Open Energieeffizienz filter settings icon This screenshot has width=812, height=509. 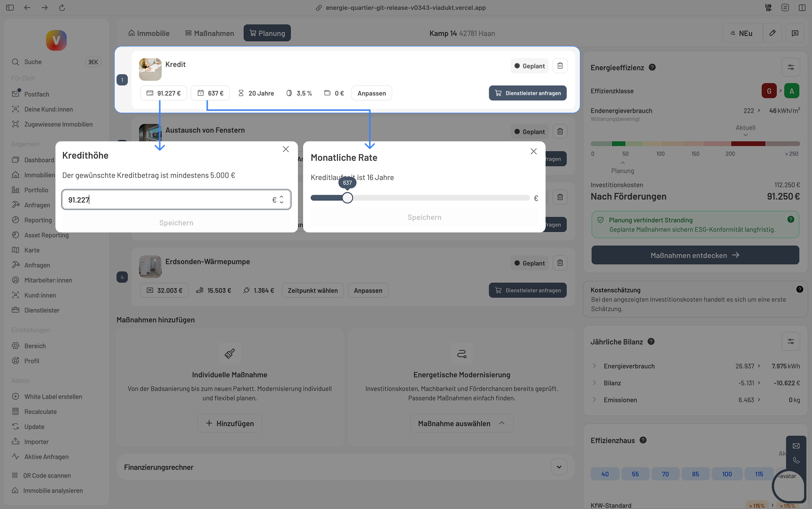pos(790,68)
